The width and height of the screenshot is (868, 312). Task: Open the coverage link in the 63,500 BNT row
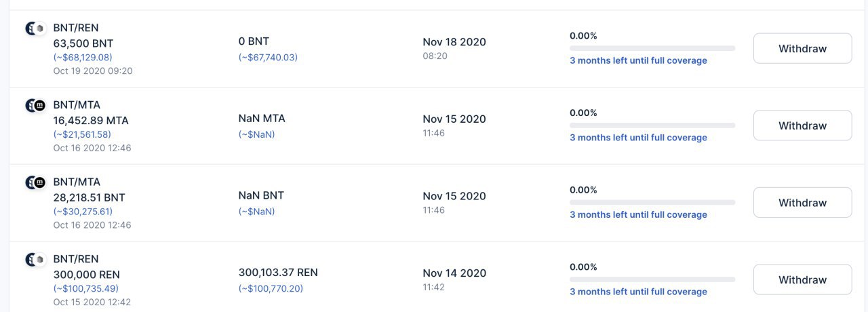(638, 60)
